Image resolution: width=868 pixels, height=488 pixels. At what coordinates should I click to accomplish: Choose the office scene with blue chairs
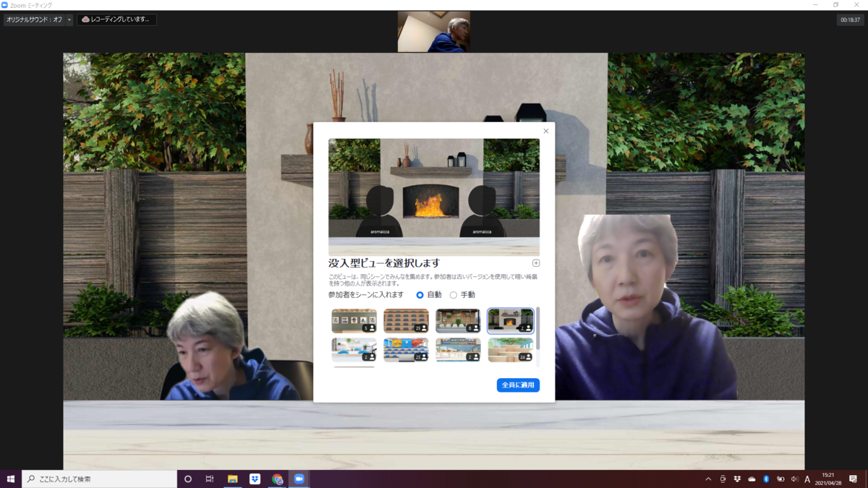click(354, 350)
